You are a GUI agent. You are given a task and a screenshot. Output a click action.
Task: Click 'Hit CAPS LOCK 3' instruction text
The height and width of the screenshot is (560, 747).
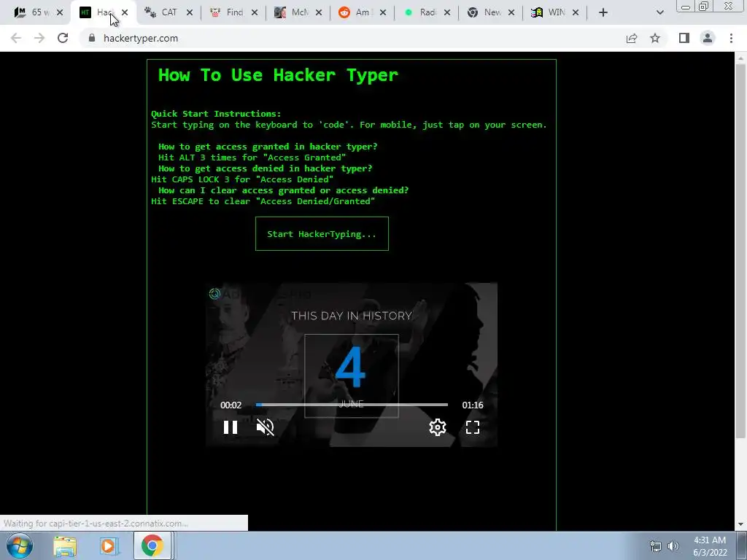pyautogui.click(x=242, y=179)
